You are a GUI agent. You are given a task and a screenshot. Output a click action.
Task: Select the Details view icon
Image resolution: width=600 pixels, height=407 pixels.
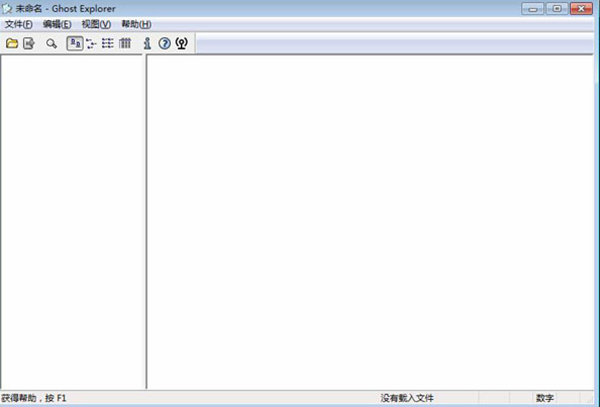coord(125,44)
